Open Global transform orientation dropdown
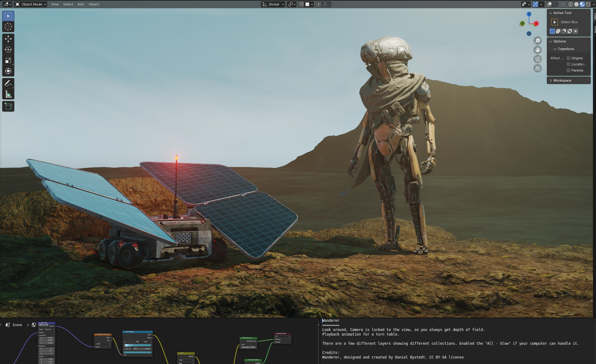The width and height of the screenshot is (596, 364). pos(273,4)
